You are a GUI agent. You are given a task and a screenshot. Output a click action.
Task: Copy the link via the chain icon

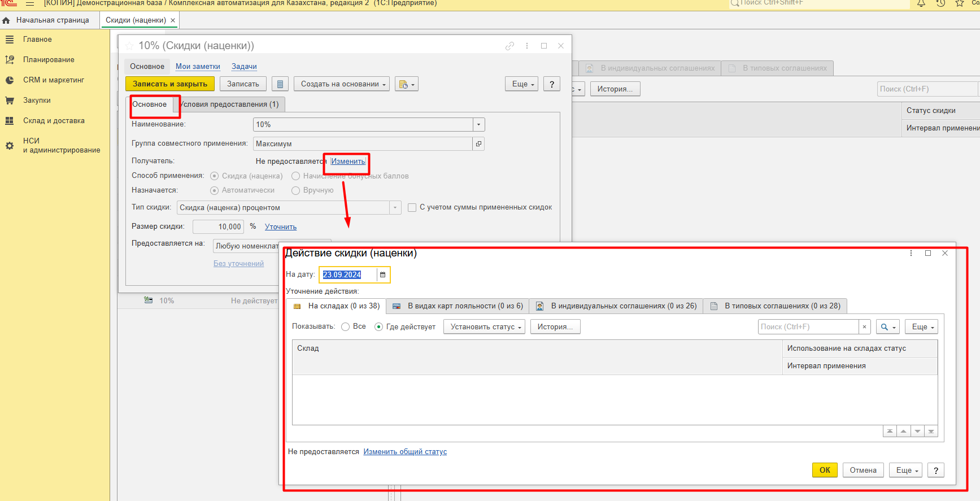[509, 46]
